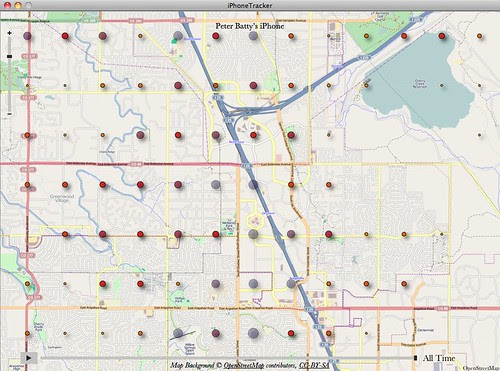
Task: Click the All Time label
Action: pos(439,358)
